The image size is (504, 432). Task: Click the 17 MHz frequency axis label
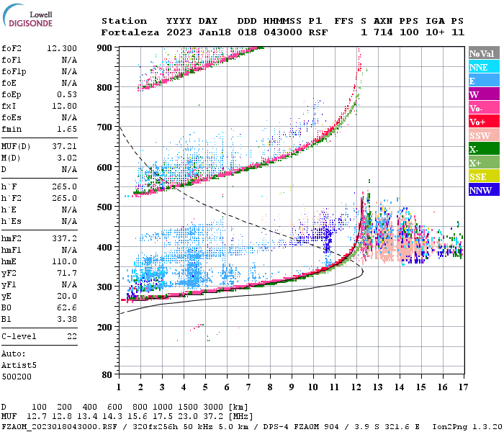click(x=463, y=387)
